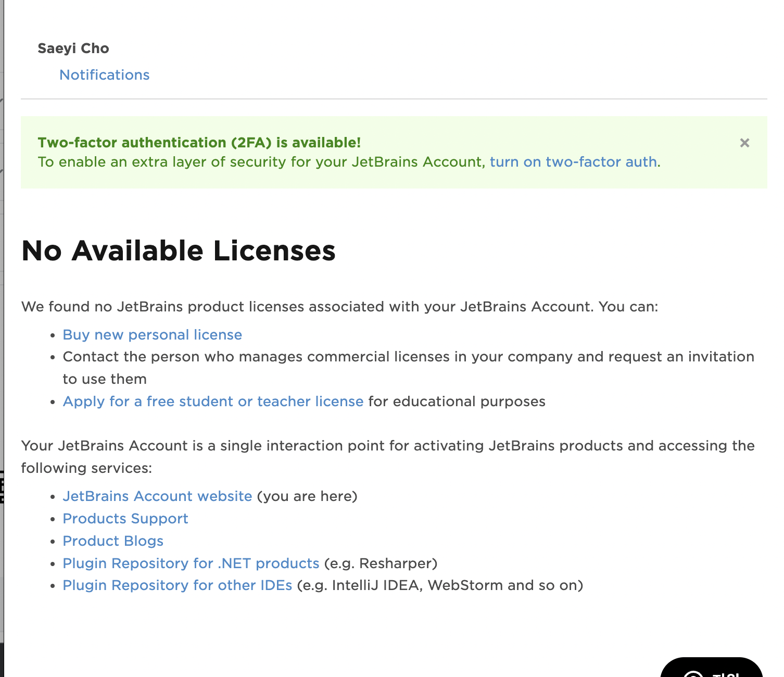Open the Products Support link
Viewport: 784px width, 677px height.
125,519
